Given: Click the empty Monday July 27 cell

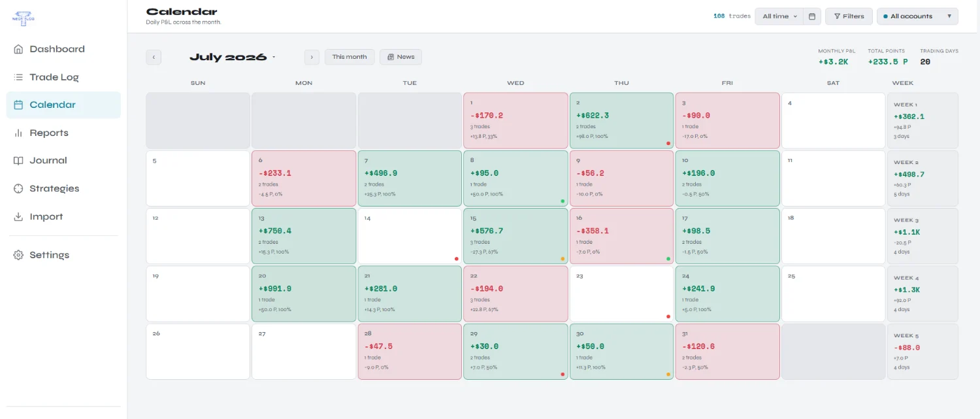Looking at the screenshot, I should pyautogui.click(x=304, y=352).
